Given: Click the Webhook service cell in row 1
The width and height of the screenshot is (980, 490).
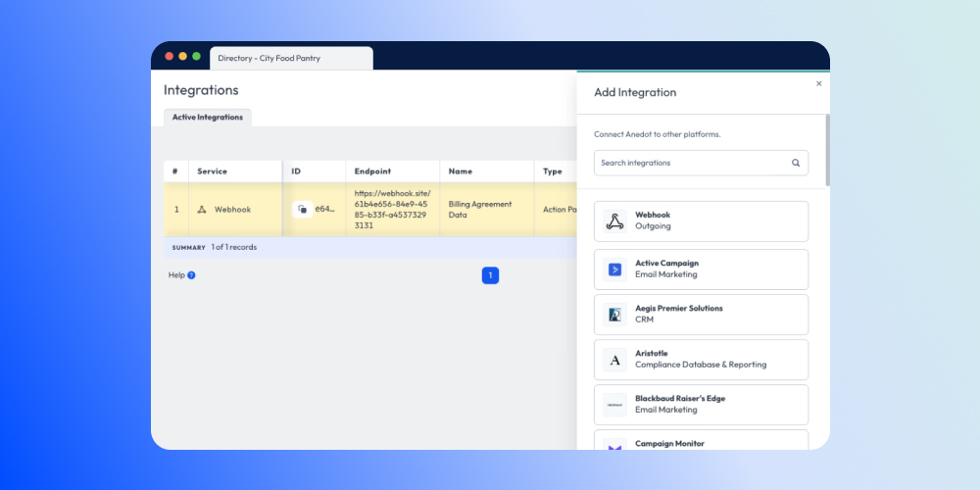Looking at the screenshot, I should (235, 210).
